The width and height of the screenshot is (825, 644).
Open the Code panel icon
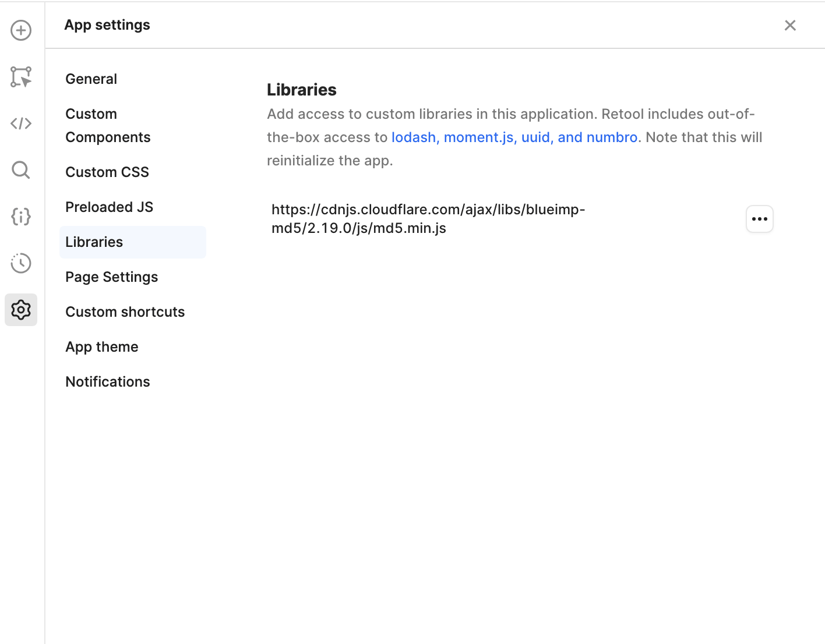coord(21,123)
